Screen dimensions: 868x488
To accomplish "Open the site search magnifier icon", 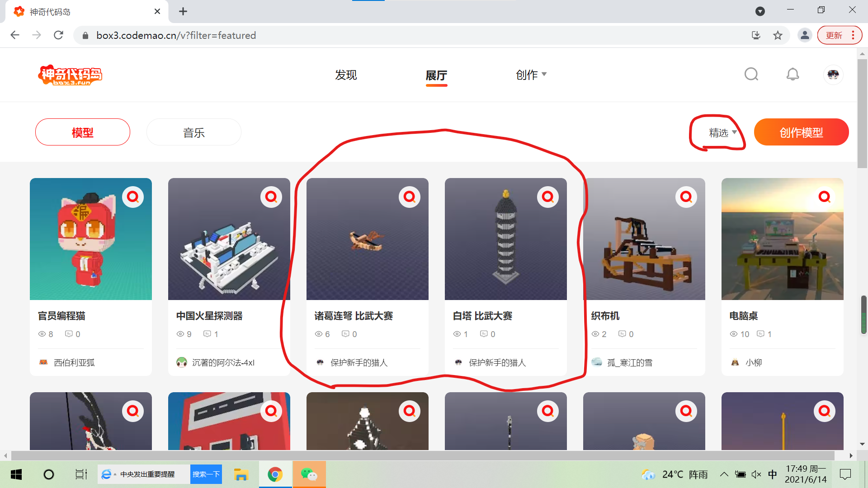I will (x=751, y=74).
